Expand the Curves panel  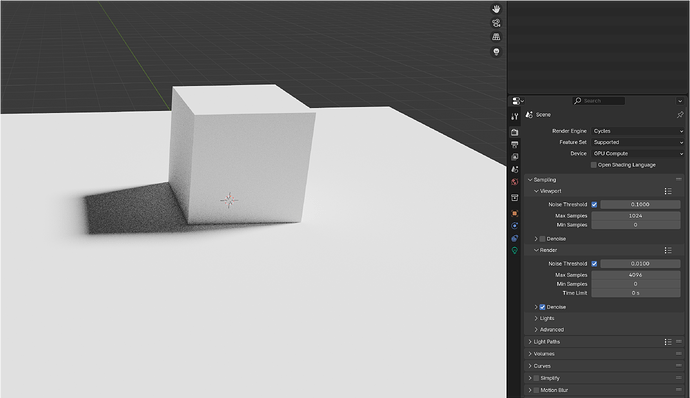(530, 366)
